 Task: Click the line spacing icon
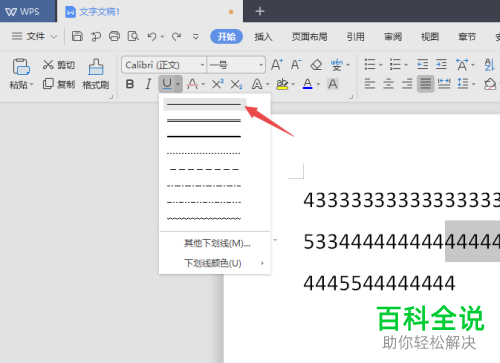463,83
